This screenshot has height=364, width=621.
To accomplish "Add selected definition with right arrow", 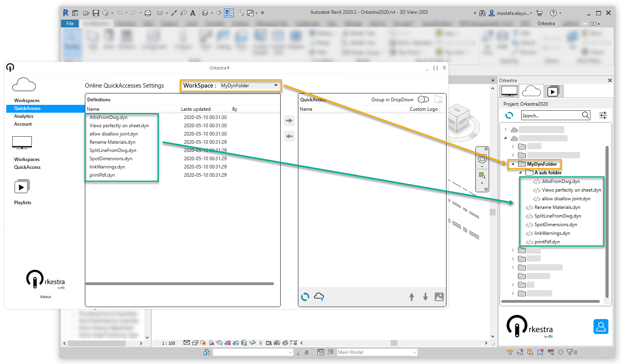I will [x=289, y=121].
